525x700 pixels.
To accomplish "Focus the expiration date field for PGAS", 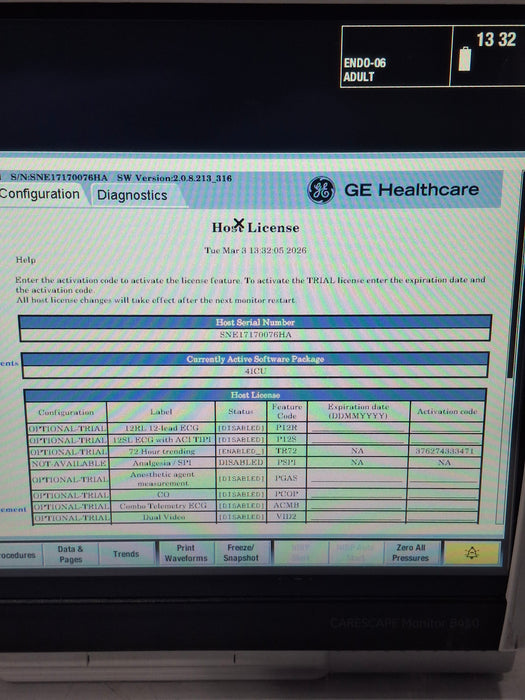I will pyautogui.click(x=358, y=478).
